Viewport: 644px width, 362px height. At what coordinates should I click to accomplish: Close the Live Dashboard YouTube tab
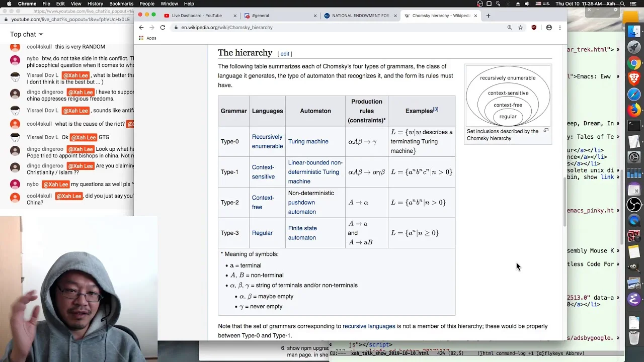tap(235, 16)
